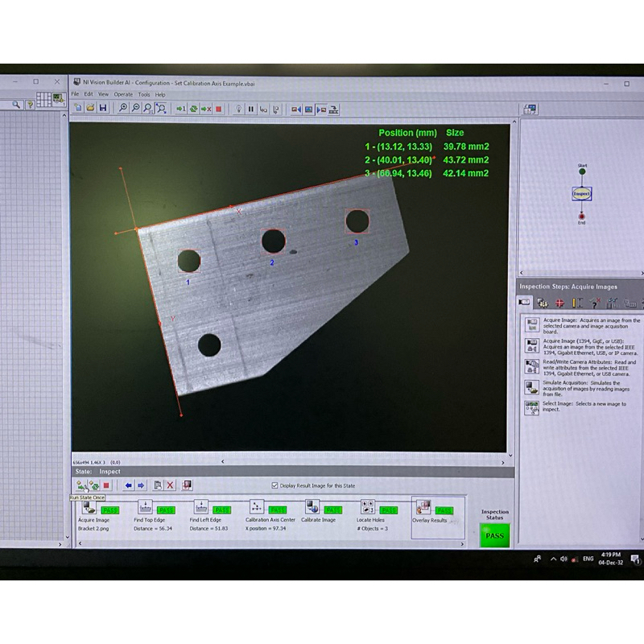
Task: Select the Simulate Acquisition step icon
Action: click(531, 386)
